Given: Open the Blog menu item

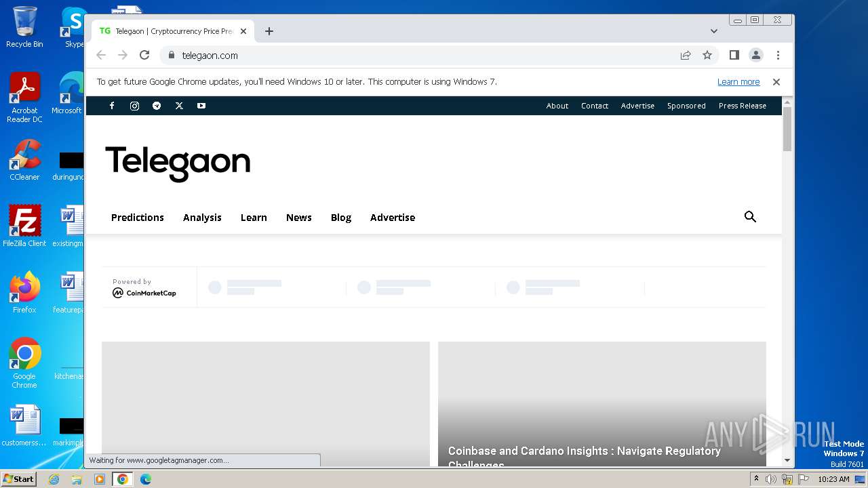Looking at the screenshot, I should (341, 218).
